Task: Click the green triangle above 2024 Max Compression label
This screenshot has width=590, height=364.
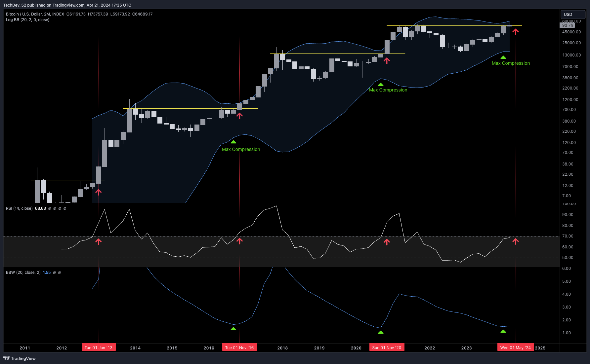Action: pos(503,57)
